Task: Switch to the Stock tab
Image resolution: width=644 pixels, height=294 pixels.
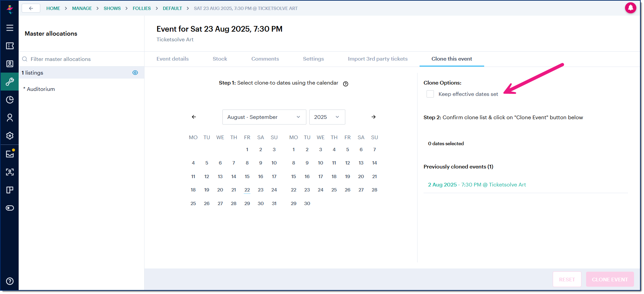Action: (220, 59)
